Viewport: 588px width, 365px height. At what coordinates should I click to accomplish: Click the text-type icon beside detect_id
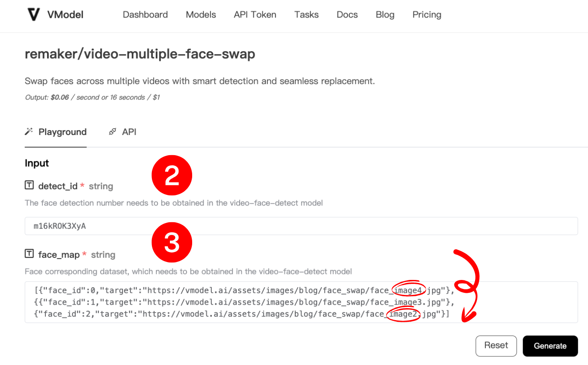point(29,186)
